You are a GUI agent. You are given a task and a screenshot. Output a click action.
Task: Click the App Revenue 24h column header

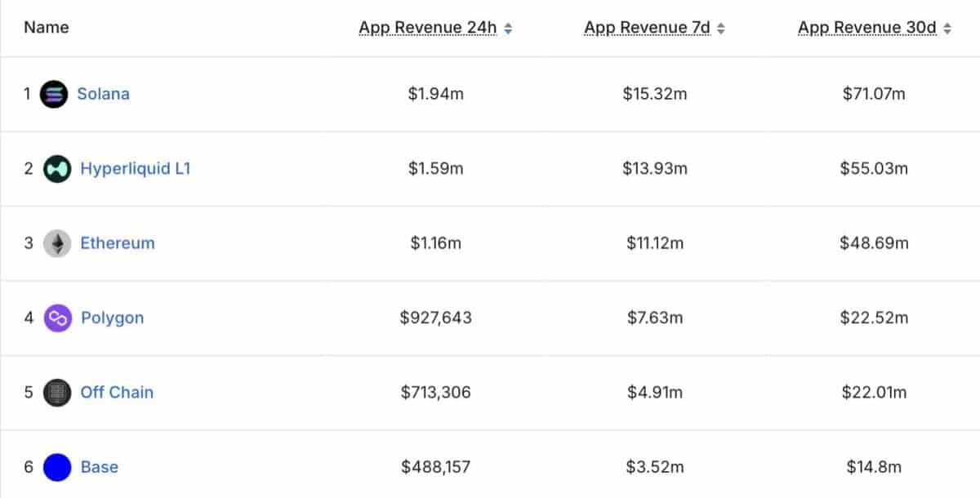pyautogui.click(x=427, y=28)
